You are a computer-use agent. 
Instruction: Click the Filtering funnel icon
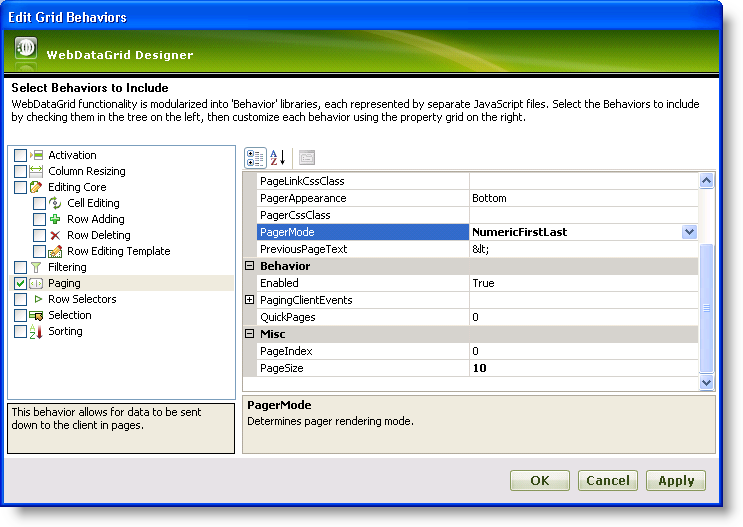(x=36, y=267)
